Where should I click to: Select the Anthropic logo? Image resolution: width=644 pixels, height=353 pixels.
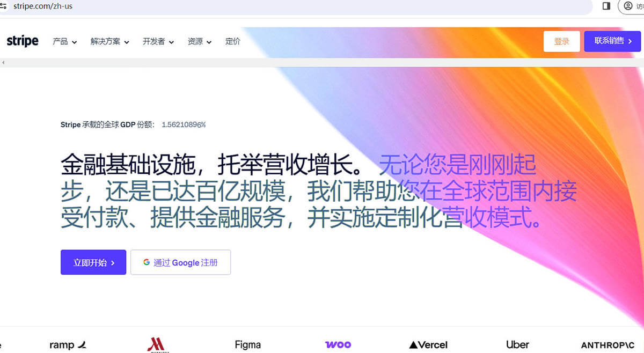(x=608, y=344)
